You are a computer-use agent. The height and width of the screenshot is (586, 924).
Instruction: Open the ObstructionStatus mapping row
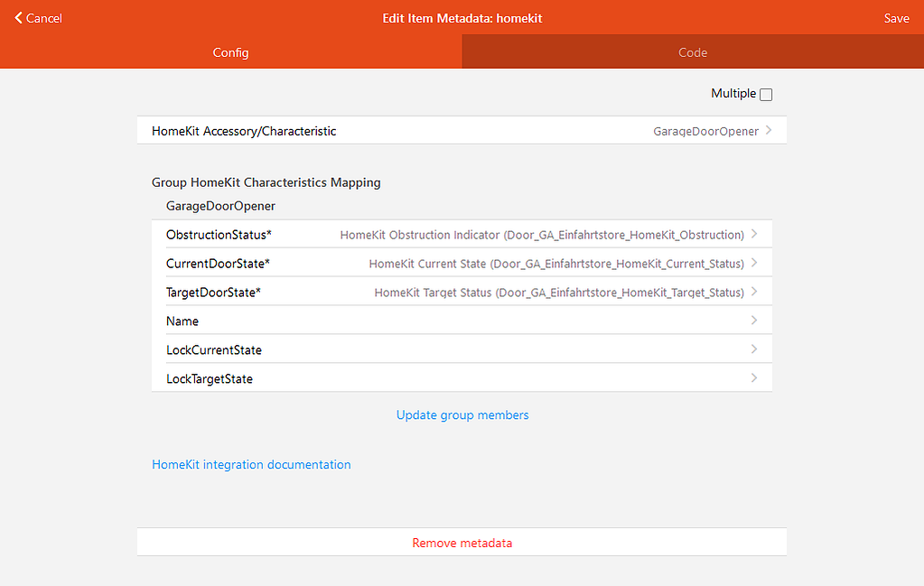pos(462,235)
